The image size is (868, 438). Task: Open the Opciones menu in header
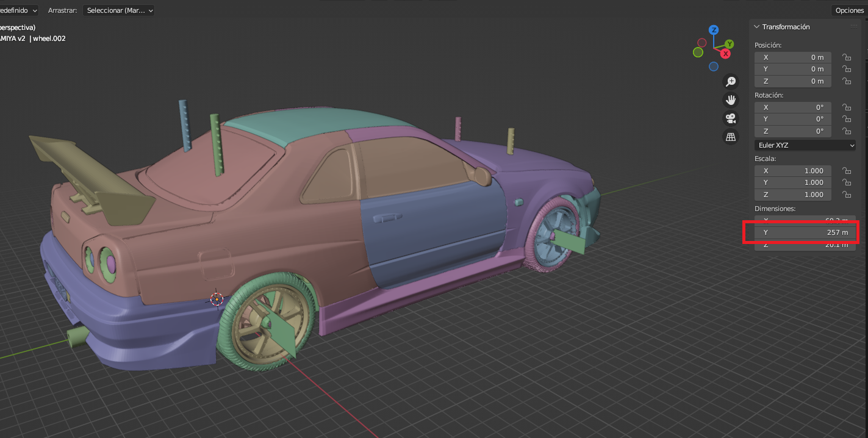[x=849, y=10]
